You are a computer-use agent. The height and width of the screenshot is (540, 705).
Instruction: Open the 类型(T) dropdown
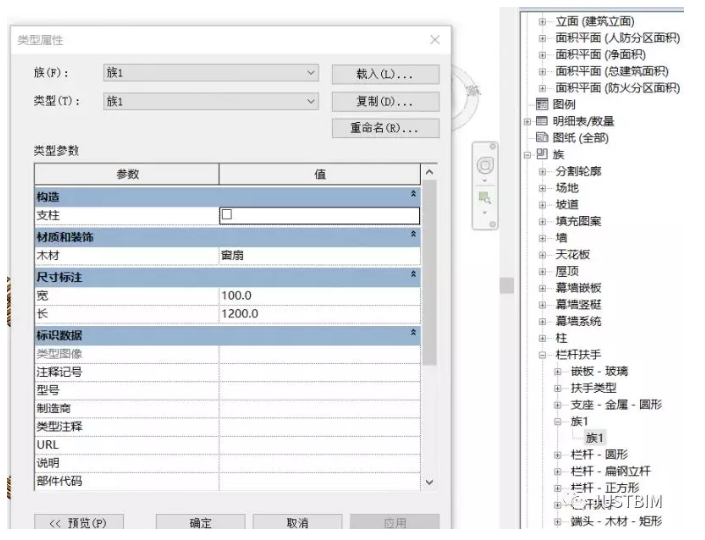click(x=211, y=102)
